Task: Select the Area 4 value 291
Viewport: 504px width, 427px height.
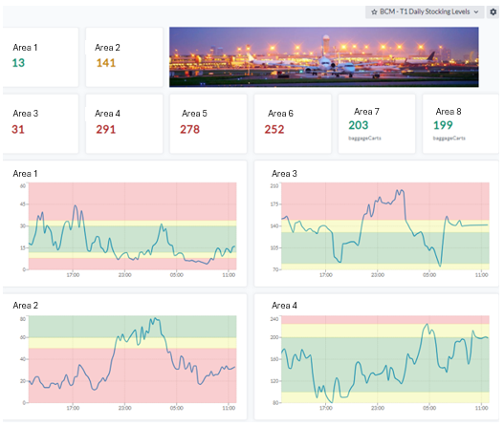Action: tap(106, 129)
